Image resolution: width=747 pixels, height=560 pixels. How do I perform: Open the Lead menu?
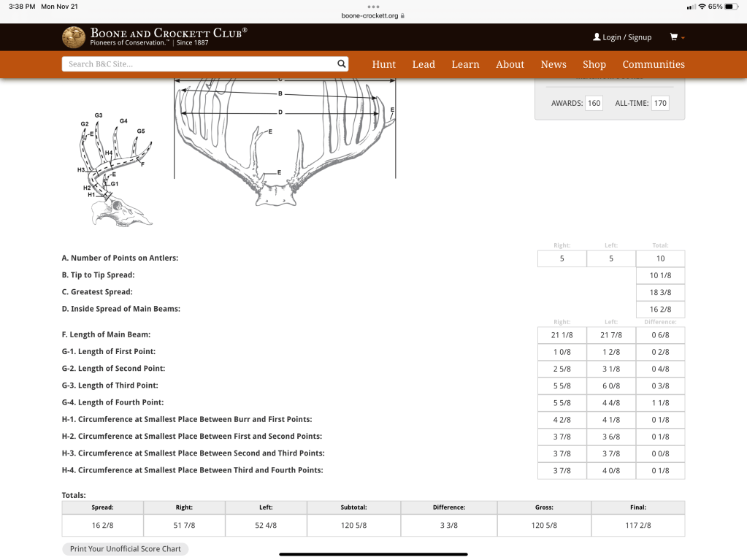tap(424, 64)
